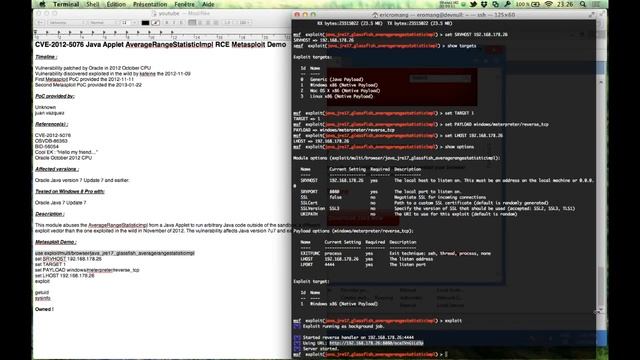This screenshot has width=640, height=360.
Task: Toggle underline formatting in TextEdit
Action: (x=181, y=23)
